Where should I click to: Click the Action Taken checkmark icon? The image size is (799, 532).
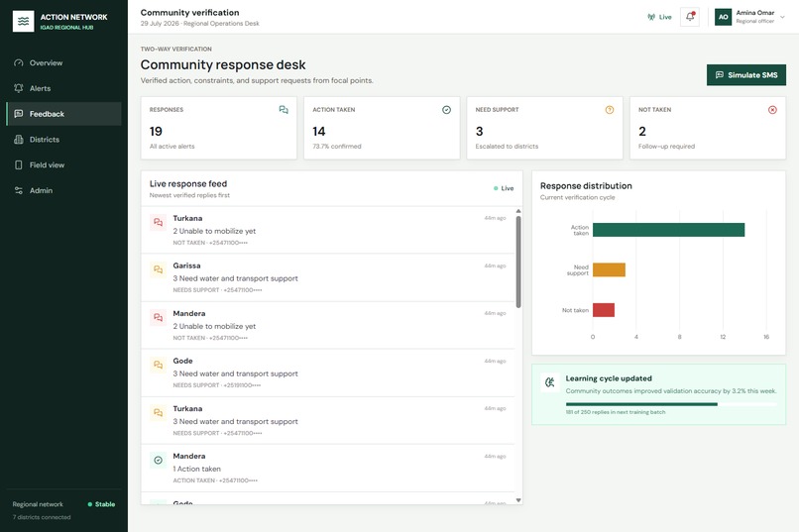point(446,109)
